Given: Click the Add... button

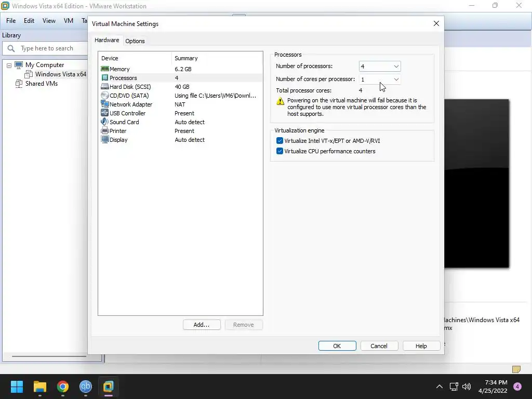Looking at the screenshot, I should pyautogui.click(x=202, y=325).
